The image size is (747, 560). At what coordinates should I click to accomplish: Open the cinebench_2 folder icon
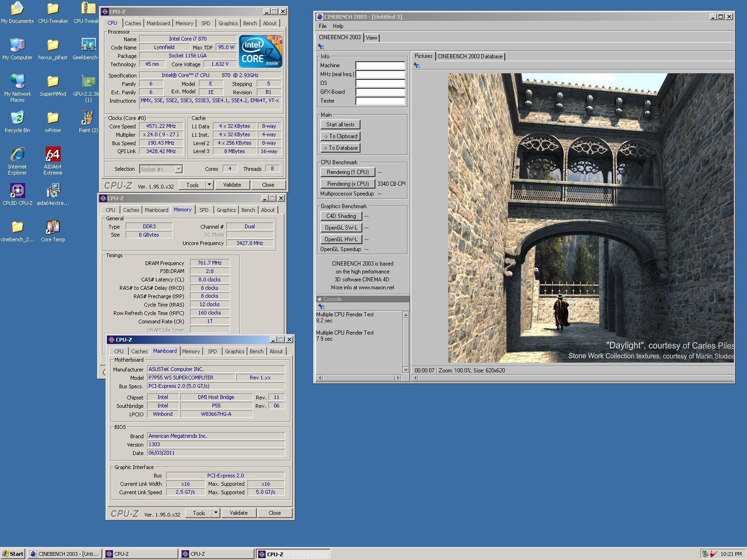tap(17, 231)
